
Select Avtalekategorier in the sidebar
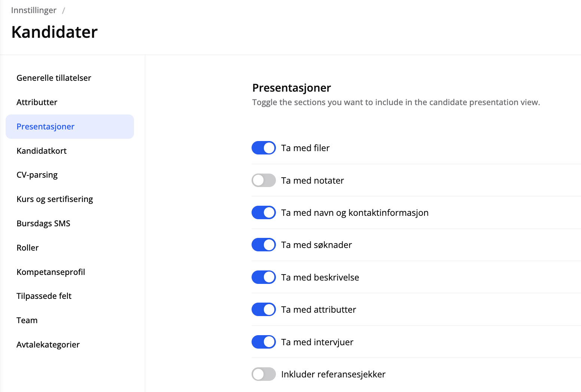[48, 344]
